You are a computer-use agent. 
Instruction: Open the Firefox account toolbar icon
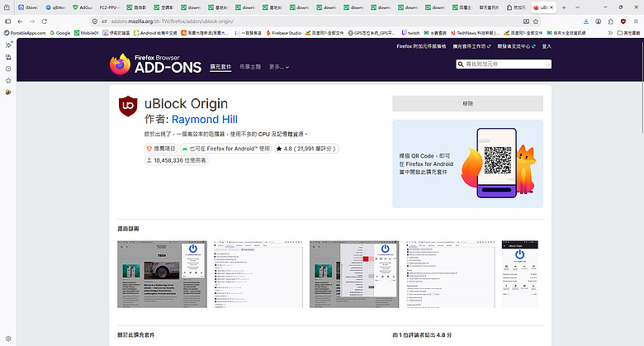599,21
